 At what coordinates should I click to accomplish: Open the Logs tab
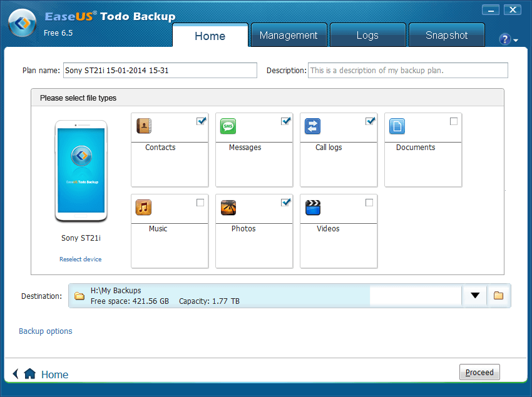point(367,36)
